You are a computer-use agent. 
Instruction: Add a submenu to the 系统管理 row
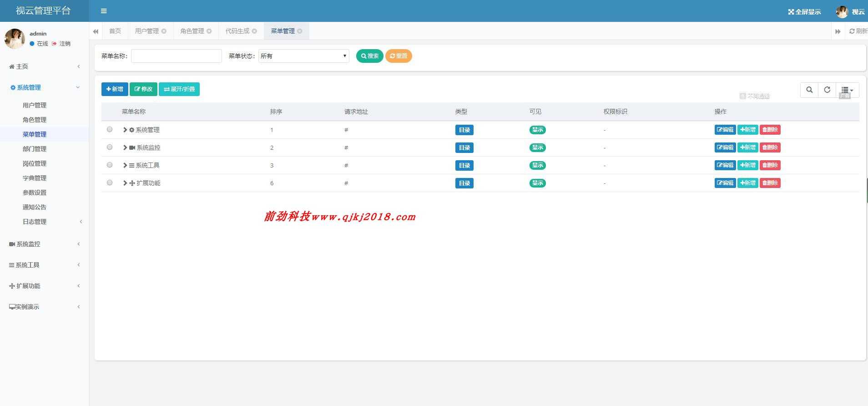[748, 130]
